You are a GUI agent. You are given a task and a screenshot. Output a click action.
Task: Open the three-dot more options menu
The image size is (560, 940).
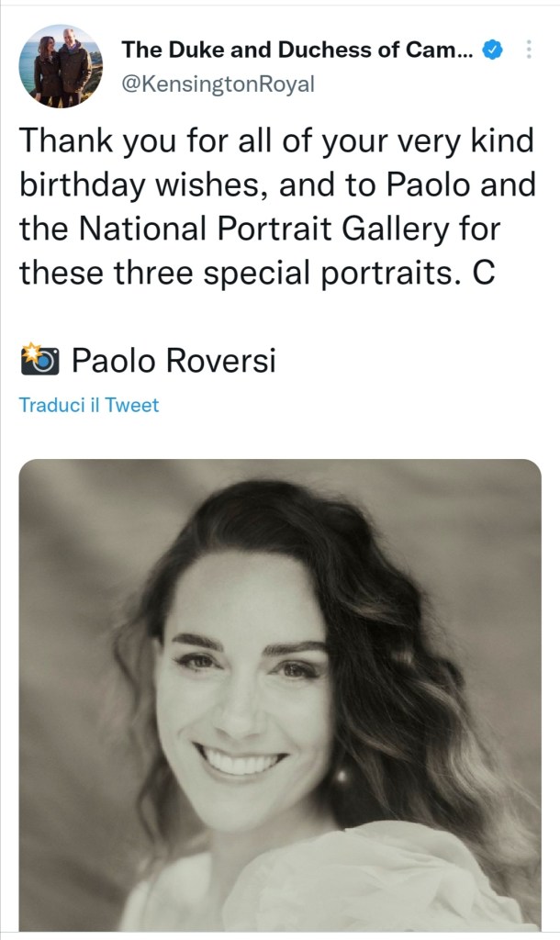(529, 50)
